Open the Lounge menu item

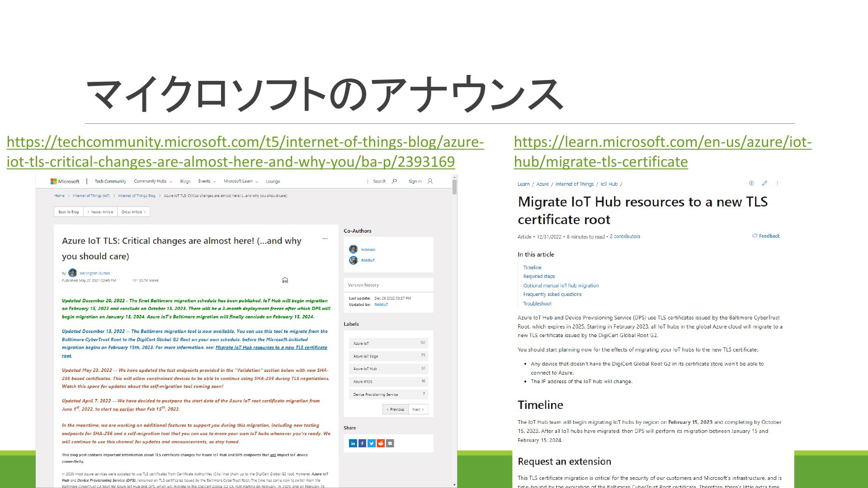[273, 181]
